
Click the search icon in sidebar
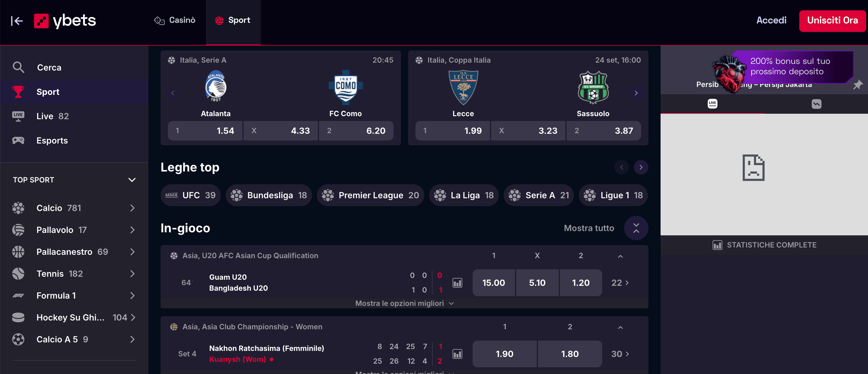pos(19,67)
